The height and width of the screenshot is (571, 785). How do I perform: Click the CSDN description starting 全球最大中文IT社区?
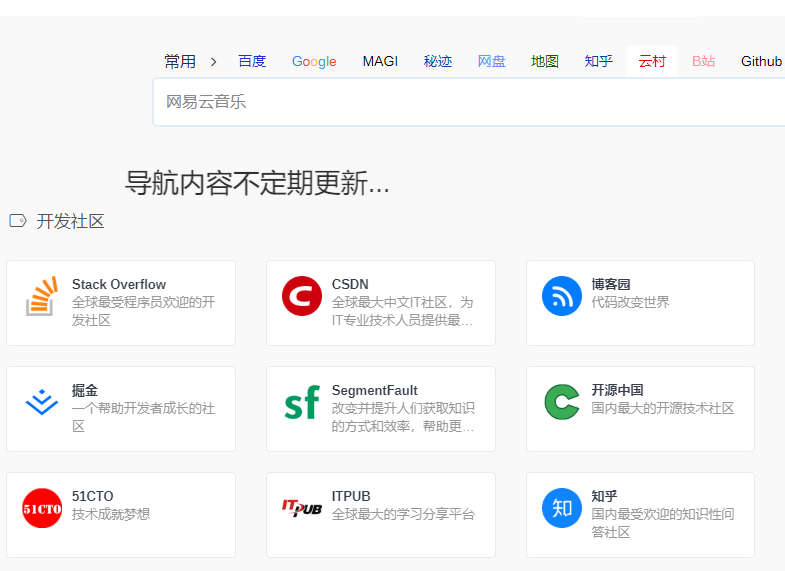click(x=403, y=311)
